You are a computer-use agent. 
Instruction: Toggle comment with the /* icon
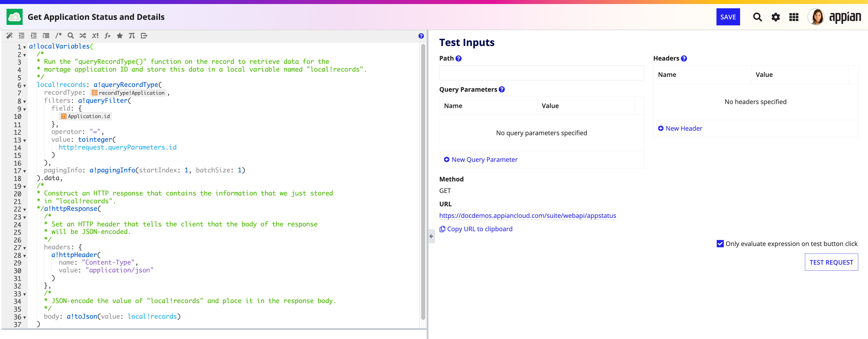pyautogui.click(x=58, y=36)
